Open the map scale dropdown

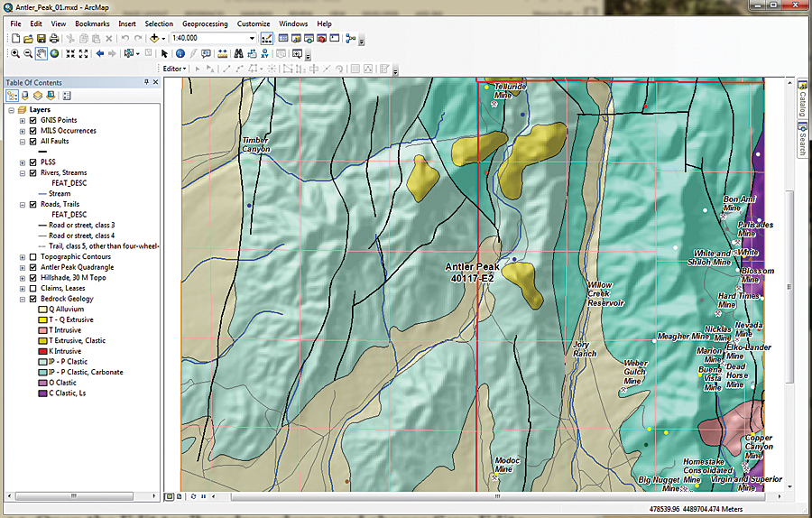pyautogui.click(x=253, y=38)
